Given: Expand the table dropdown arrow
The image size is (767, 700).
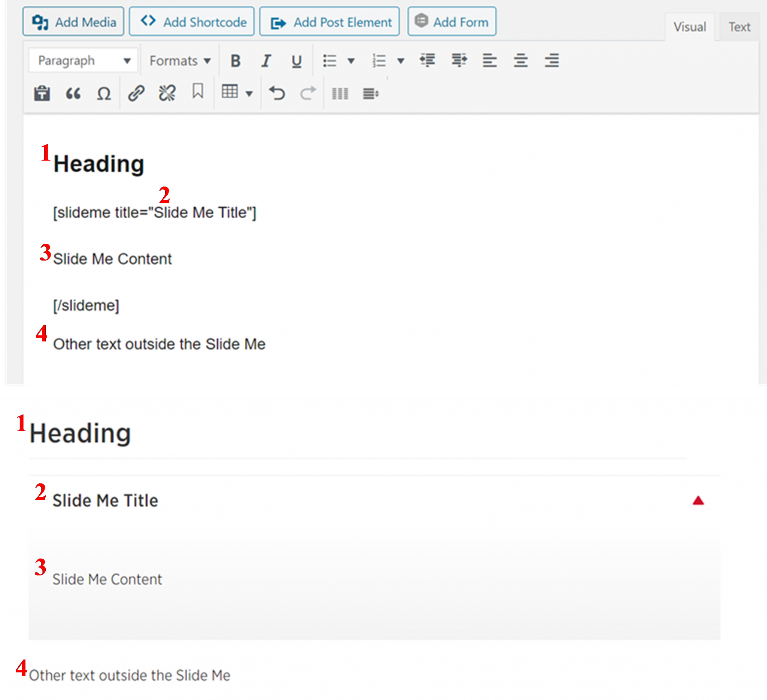Looking at the screenshot, I should click(x=249, y=93).
